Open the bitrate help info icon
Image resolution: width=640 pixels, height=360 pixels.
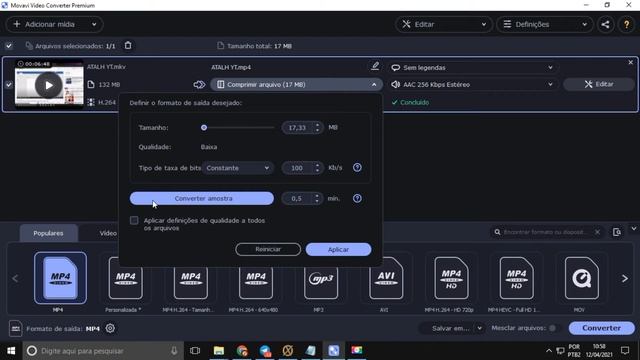click(357, 167)
